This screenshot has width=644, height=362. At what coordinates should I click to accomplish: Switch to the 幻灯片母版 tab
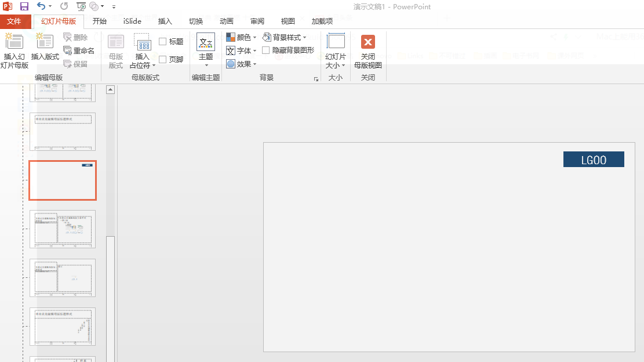59,21
